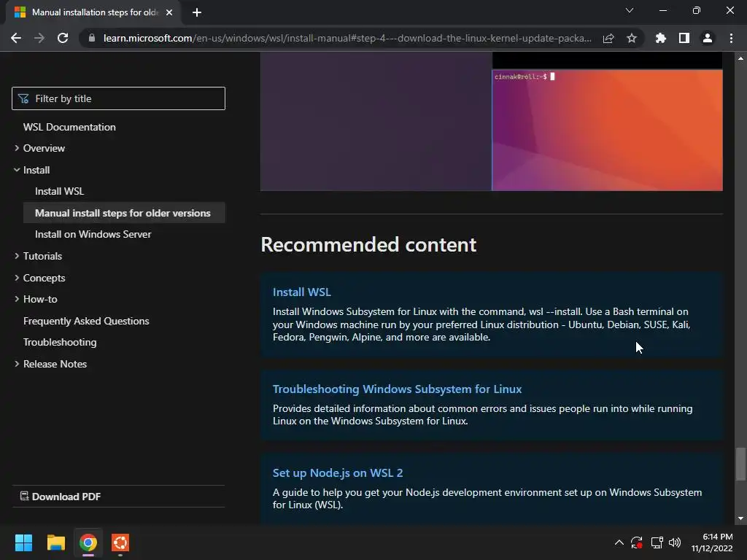Screen dimensions: 747x560
Task: Open WSL Documentation in sidebar
Action: pyautogui.click(x=69, y=127)
